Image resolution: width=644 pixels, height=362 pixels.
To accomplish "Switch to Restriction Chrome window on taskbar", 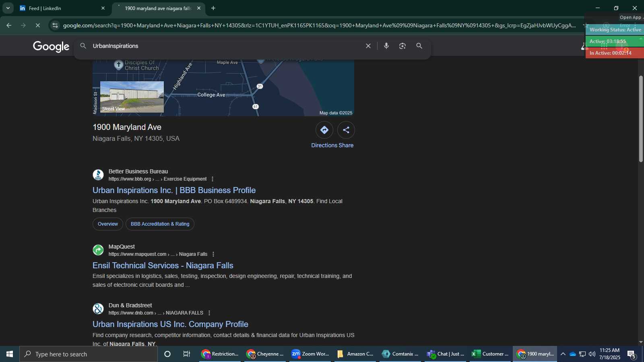I will point(221,354).
